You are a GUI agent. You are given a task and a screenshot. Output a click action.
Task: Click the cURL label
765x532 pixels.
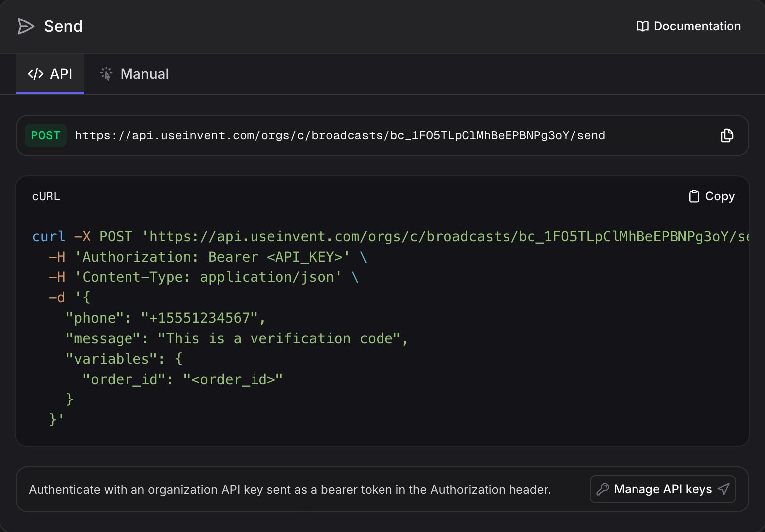(46, 196)
